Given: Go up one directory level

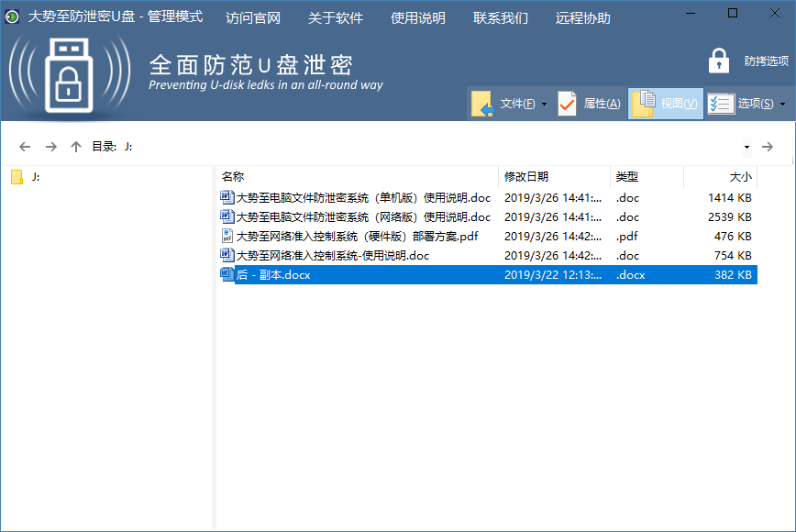Looking at the screenshot, I should pyautogui.click(x=75, y=147).
